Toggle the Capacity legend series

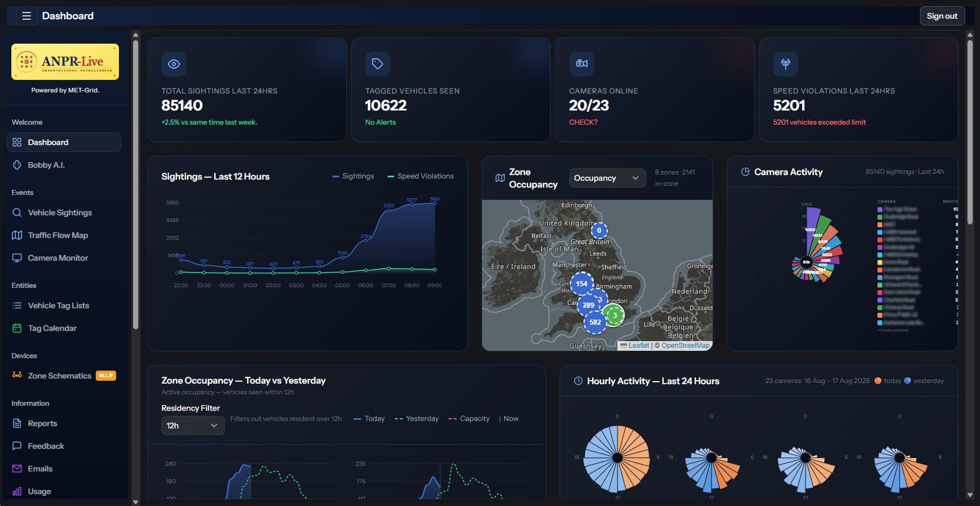[x=469, y=419]
